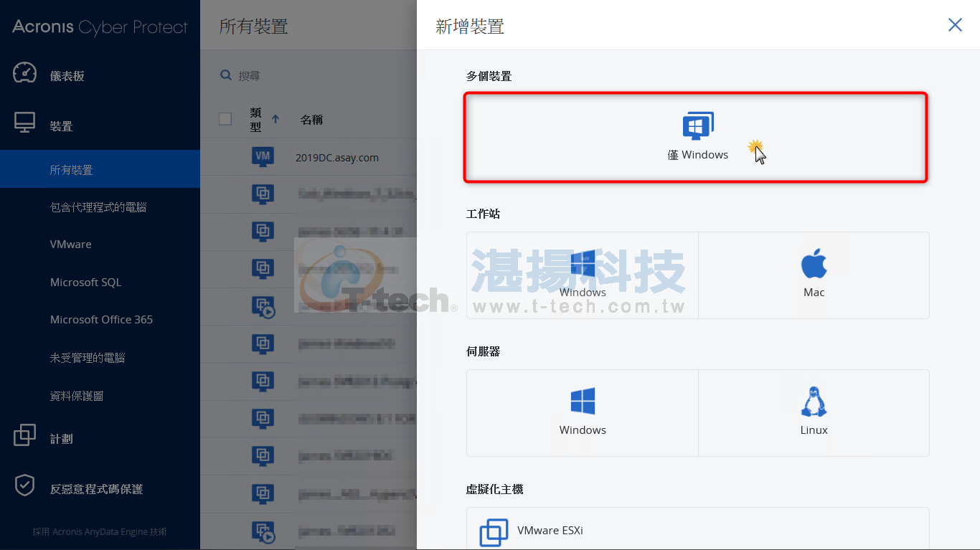Open 反惡意程式碼保護 label in sidebar
The width and height of the screenshot is (980, 550).
96,489
